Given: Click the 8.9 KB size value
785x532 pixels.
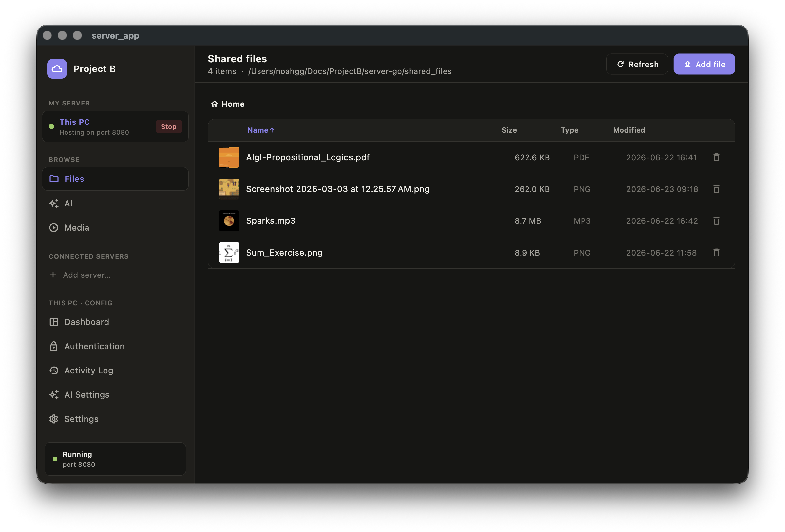Looking at the screenshot, I should pos(527,252).
